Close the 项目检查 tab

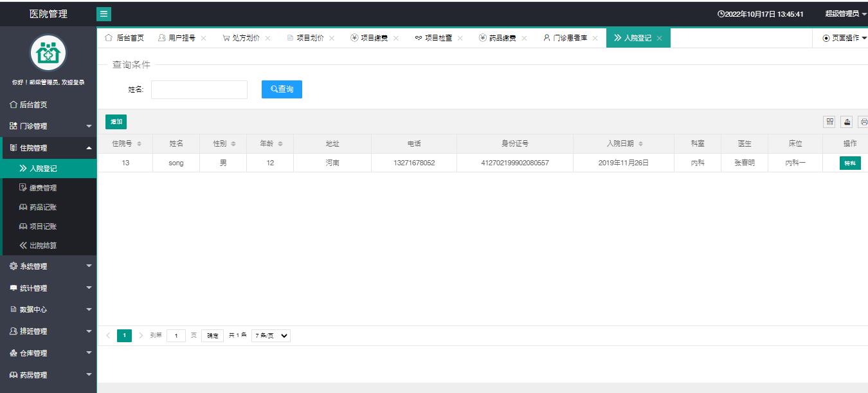tap(460, 38)
